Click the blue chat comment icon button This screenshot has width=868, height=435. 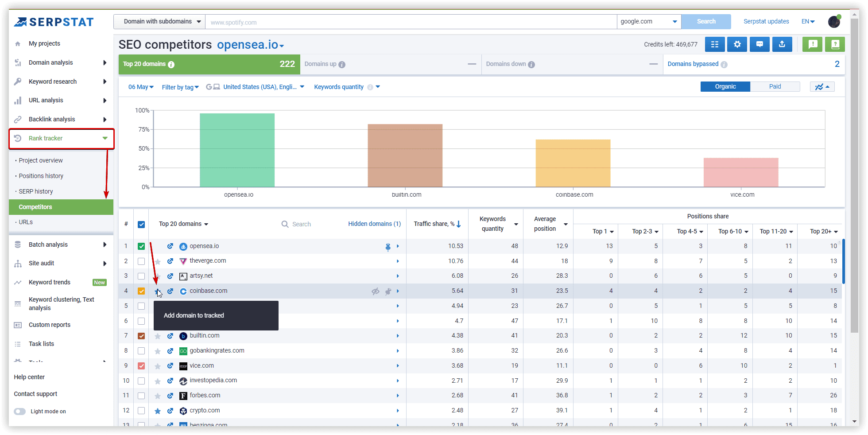759,44
